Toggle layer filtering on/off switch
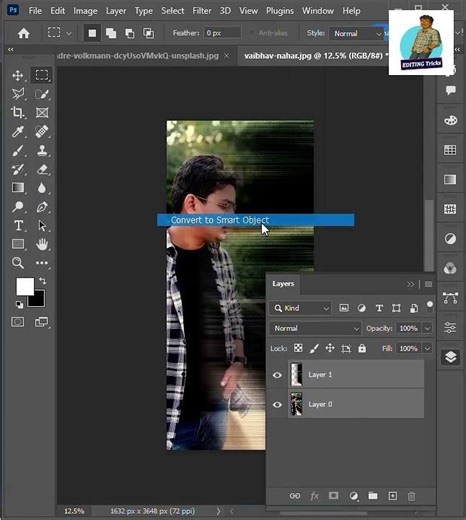Image resolution: width=466 pixels, height=520 pixels. coord(430,308)
